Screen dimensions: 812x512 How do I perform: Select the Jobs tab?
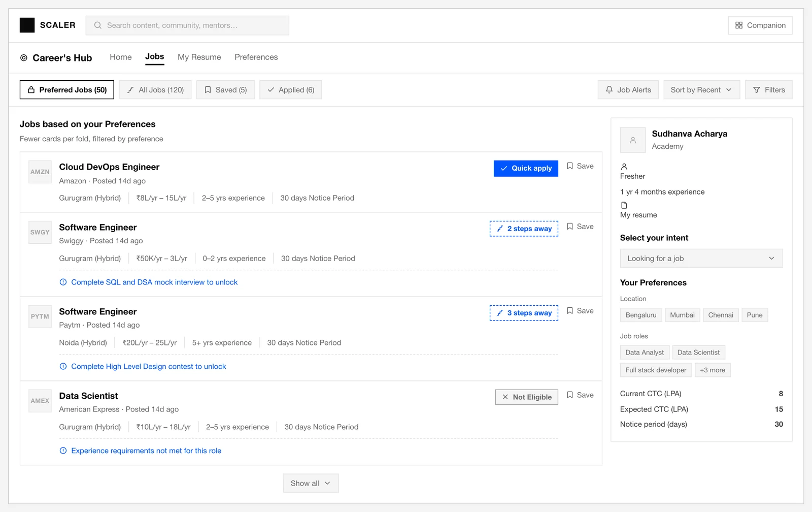click(155, 57)
